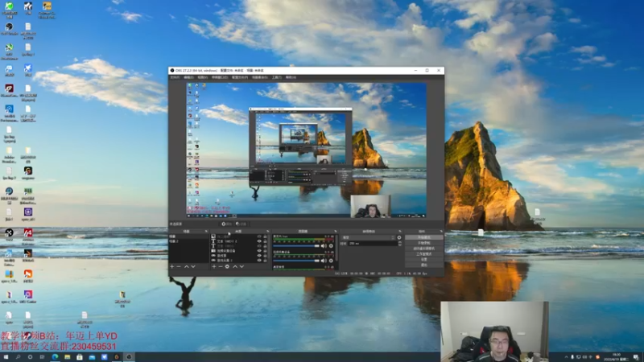This screenshot has width=644, height=362.
Task: Open 视频采集设备 mixer settings gear
Action: click(x=331, y=261)
